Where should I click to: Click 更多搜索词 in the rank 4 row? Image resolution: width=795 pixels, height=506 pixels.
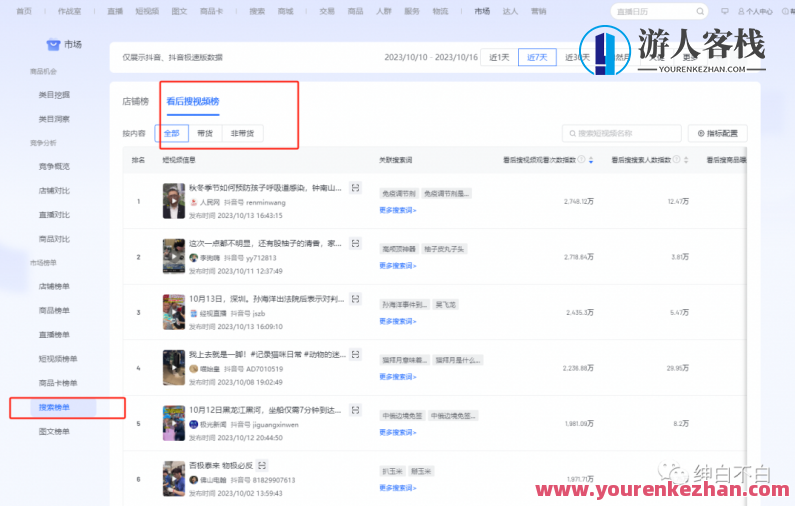(398, 377)
